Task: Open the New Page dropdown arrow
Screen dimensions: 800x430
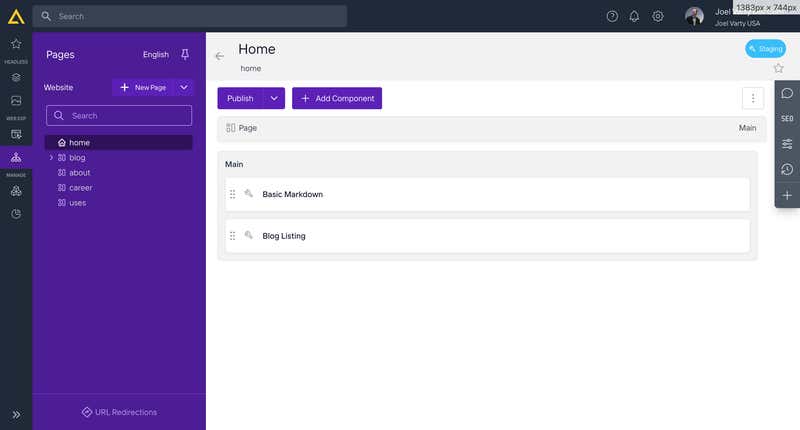Action: [x=184, y=88]
